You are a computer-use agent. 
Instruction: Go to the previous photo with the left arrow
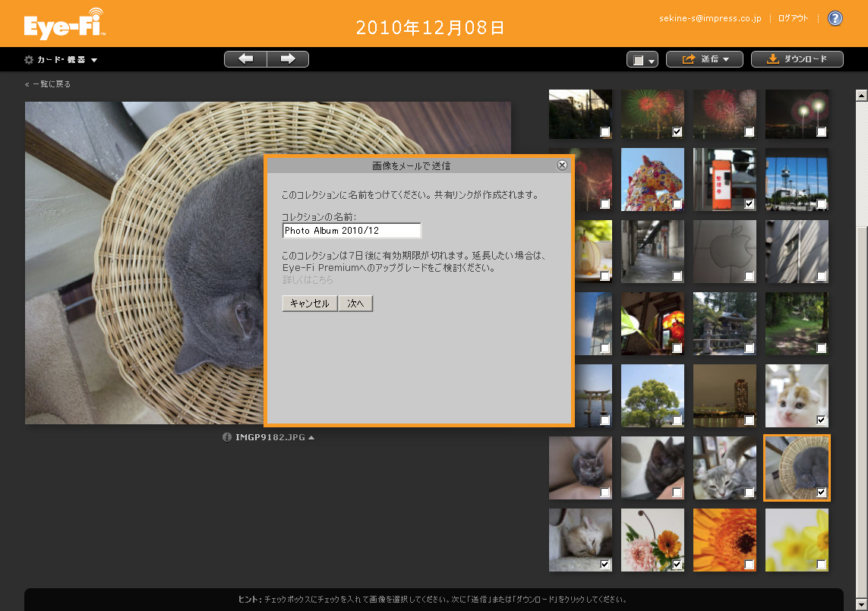[x=245, y=58]
